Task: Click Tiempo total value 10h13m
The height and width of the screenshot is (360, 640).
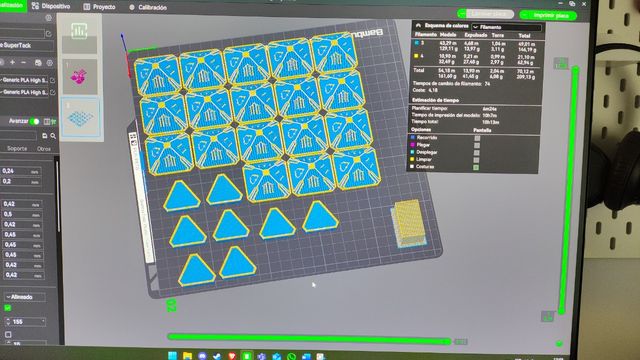Action: pyautogui.click(x=491, y=122)
